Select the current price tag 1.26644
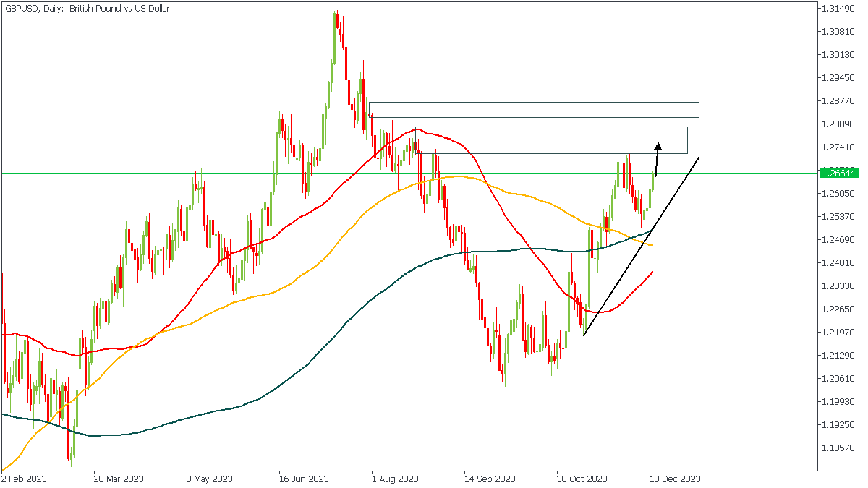 click(x=839, y=173)
